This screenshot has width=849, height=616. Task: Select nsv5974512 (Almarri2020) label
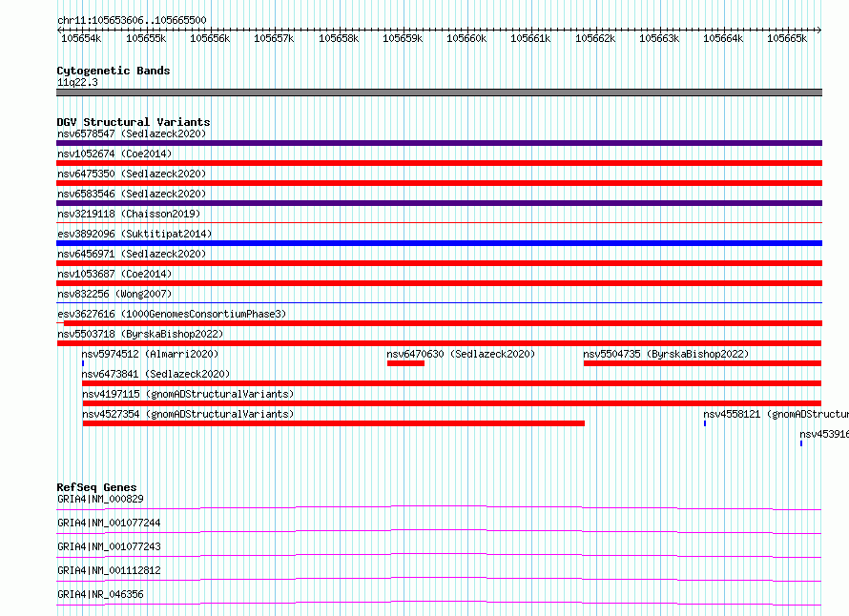pos(150,354)
